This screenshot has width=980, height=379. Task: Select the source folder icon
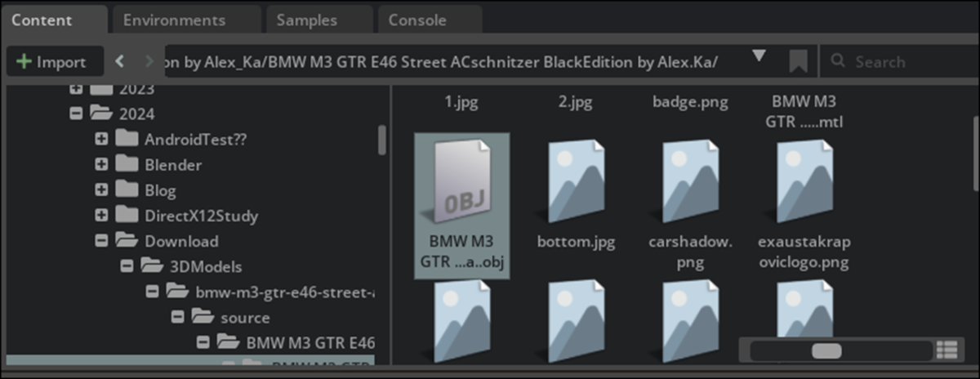(x=202, y=317)
